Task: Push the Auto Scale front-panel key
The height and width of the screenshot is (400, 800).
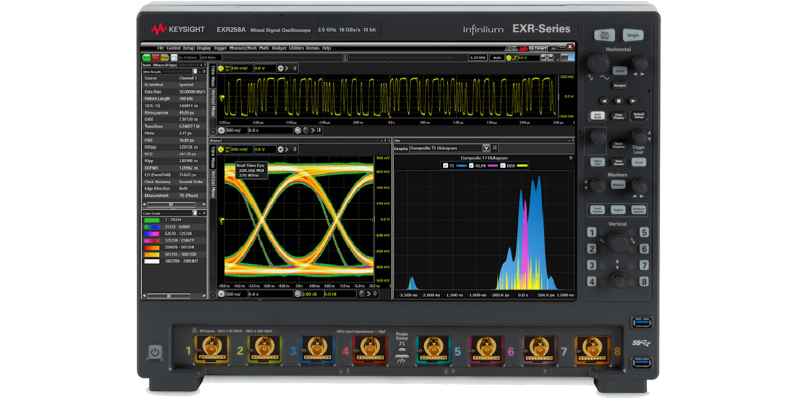Action: (598, 116)
